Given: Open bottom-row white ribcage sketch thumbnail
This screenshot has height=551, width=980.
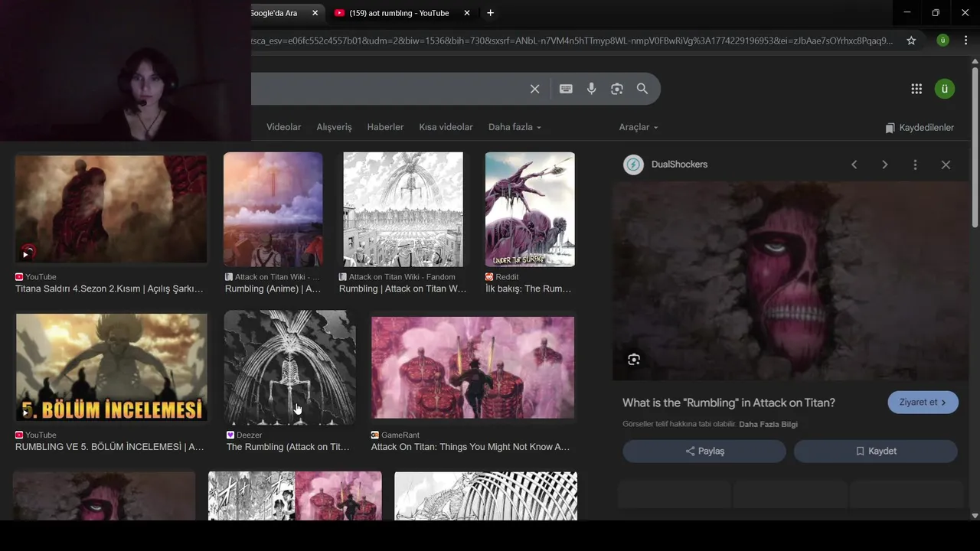Looking at the screenshot, I should click(485, 496).
